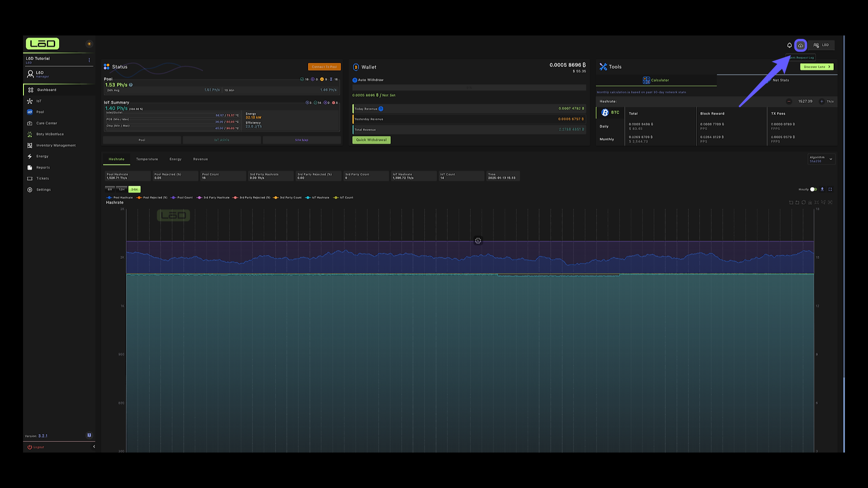Screen dimensions: 868x488
Task: Open the LōD Tutorial three-dot menu
Action: tap(89, 60)
